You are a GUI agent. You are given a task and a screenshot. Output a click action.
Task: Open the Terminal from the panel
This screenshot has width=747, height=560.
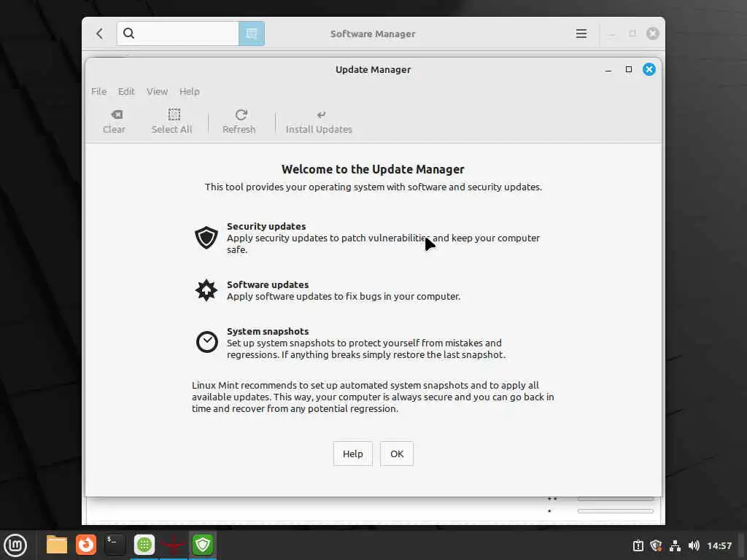(x=115, y=545)
